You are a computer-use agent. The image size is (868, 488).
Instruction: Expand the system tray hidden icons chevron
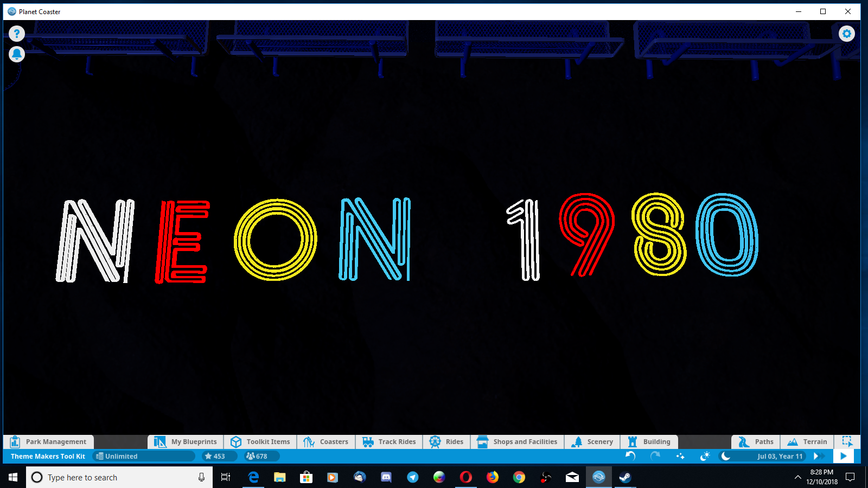pos(797,477)
